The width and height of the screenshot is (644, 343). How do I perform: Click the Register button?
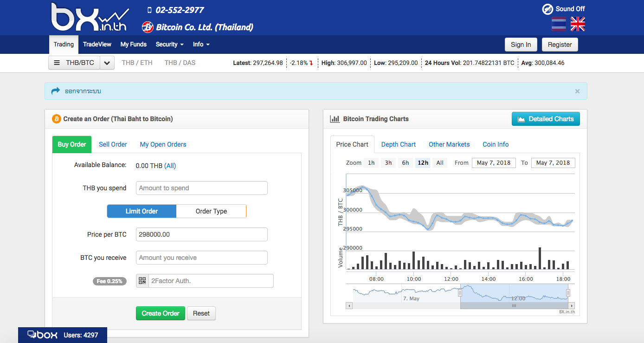[x=560, y=45]
